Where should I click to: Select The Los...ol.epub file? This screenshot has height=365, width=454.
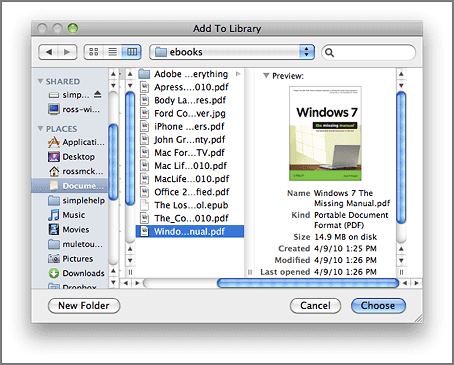[190, 205]
